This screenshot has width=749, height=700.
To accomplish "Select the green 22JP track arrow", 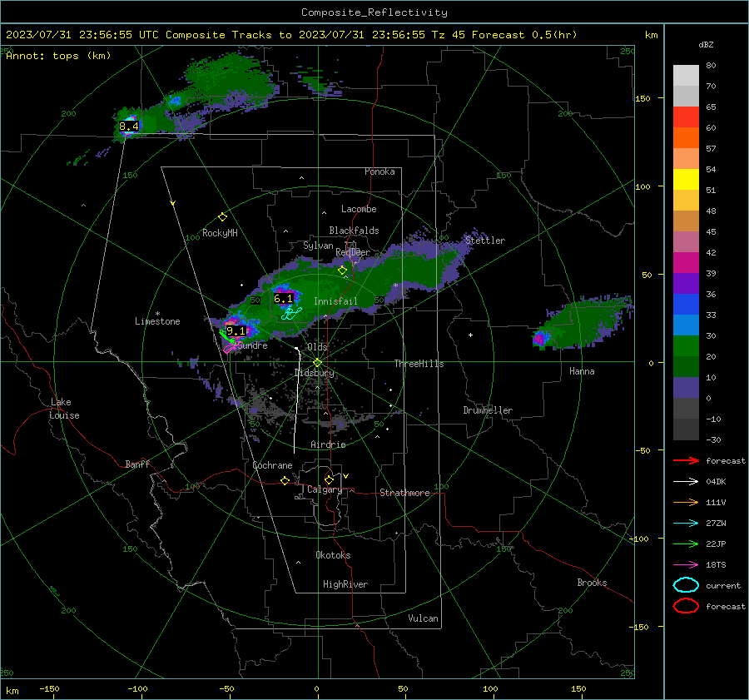I will [686, 544].
